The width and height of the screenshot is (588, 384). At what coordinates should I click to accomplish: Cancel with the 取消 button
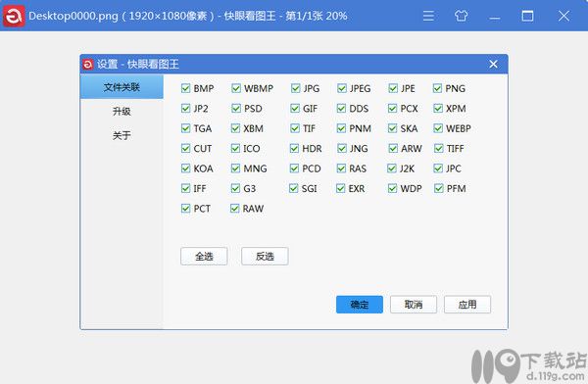click(x=414, y=304)
